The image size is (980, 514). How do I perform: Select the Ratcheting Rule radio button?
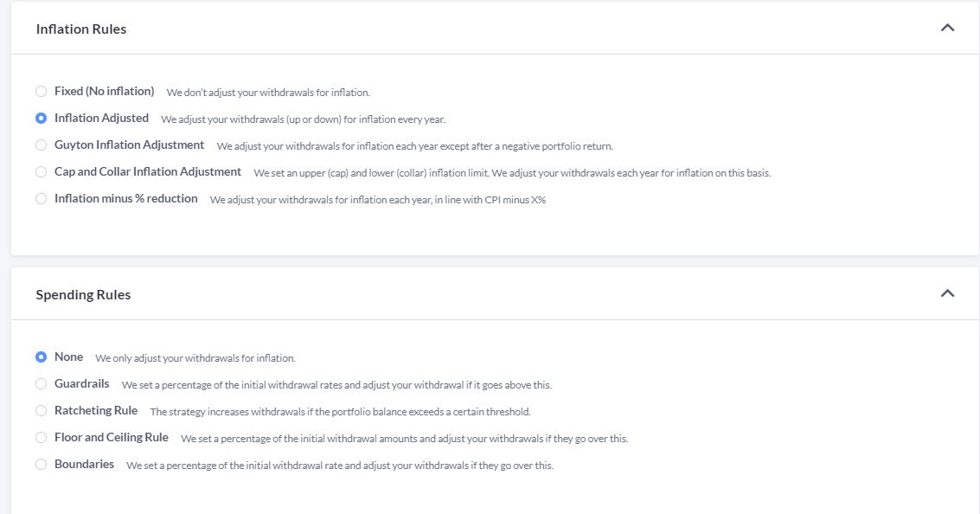[41, 410]
